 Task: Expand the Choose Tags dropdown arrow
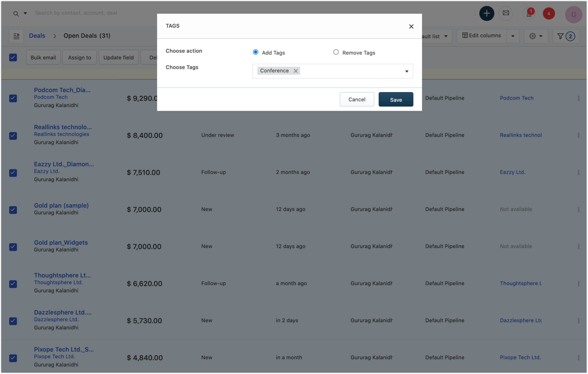point(407,71)
